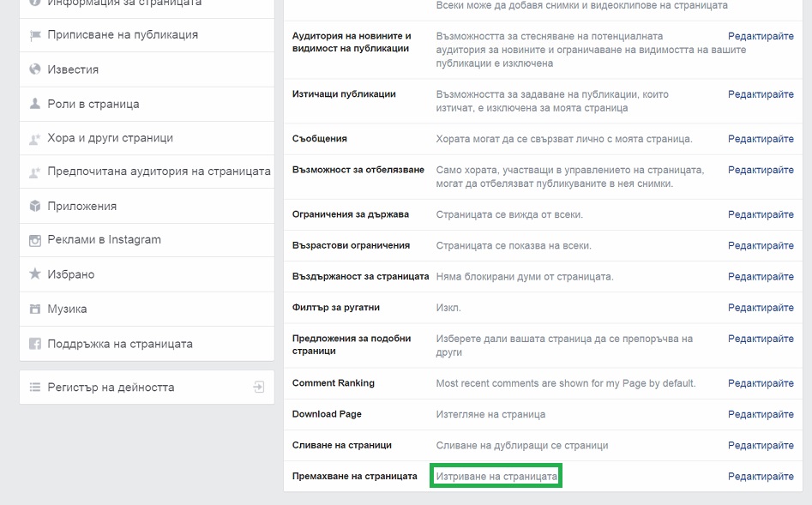Open Регистър на дейността activity log
The width and height of the screenshot is (812, 505).
point(111,388)
